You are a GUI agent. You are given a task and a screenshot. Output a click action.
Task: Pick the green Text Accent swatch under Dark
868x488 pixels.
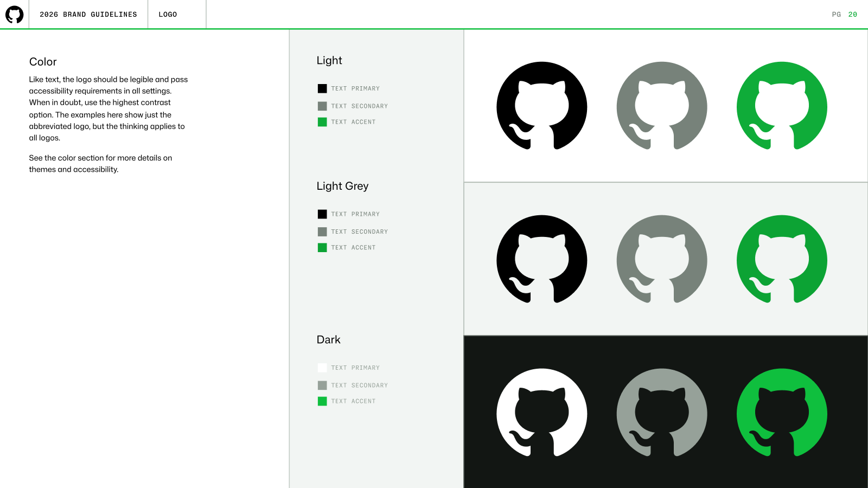click(322, 401)
